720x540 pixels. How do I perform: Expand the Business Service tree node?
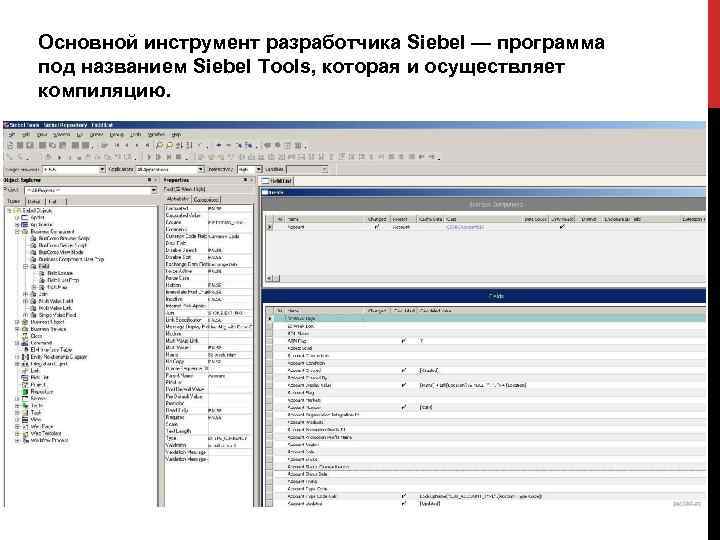pyautogui.click(x=18, y=329)
